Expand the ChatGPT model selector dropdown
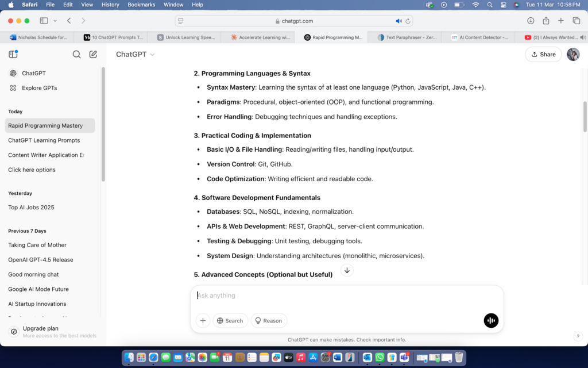This screenshot has width=588, height=368. (136, 55)
